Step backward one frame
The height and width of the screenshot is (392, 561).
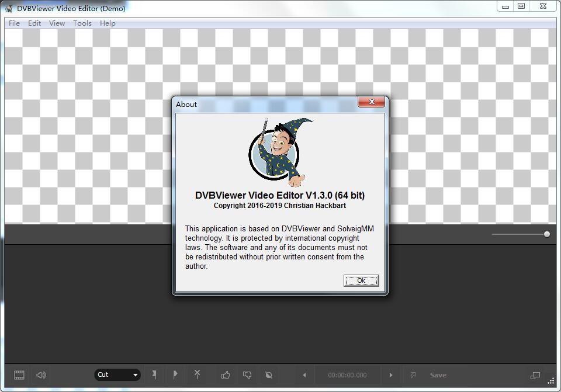coord(304,375)
